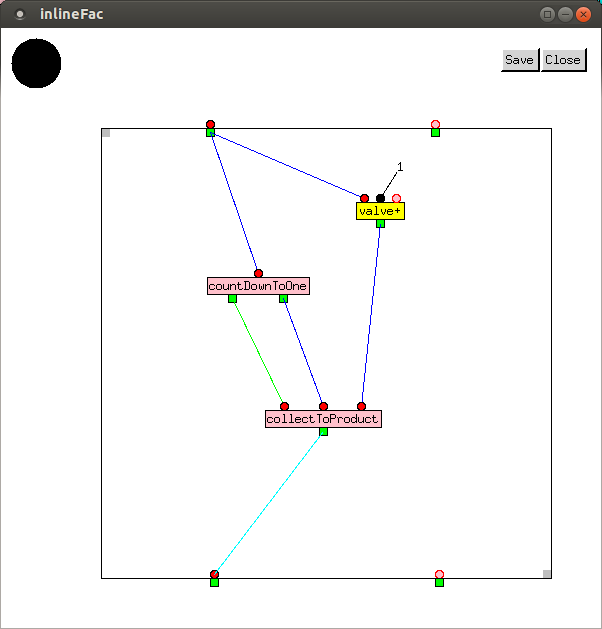Select the countDownToOne node
Viewport: 602px width, 629px height.
point(258,286)
